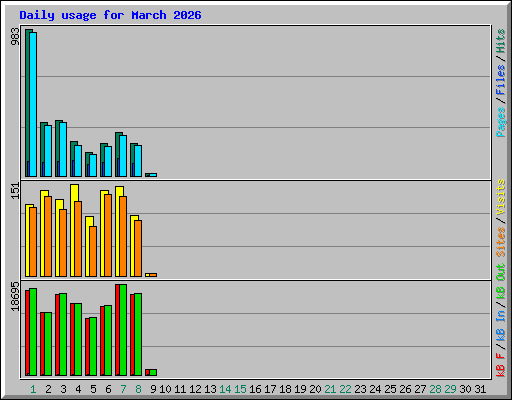
Task: Click day 3 on the x-axis
Action: pos(63,389)
